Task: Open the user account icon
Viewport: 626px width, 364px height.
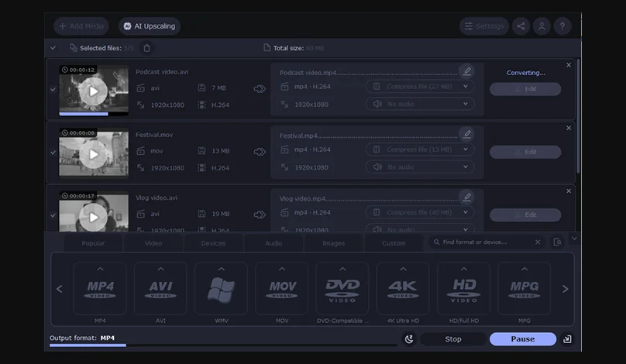Action: click(542, 26)
